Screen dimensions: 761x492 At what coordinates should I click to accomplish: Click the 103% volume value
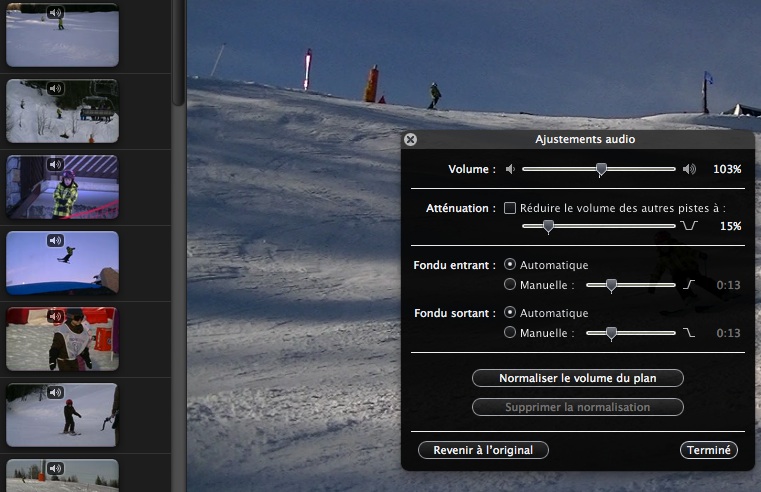coord(727,169)
